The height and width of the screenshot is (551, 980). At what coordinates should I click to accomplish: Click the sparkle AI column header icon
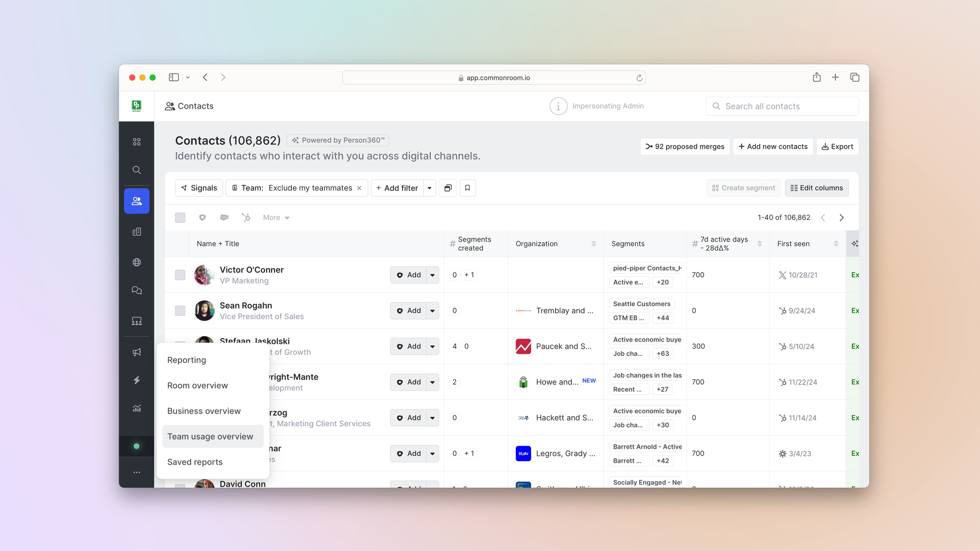[855, 244]
